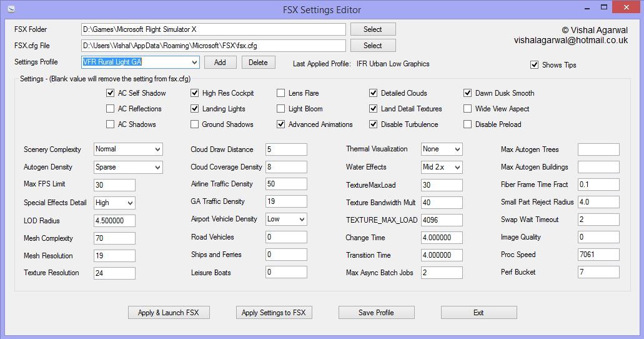Check the Disable Preload option

pyautogui.click(x=468, y=124)
